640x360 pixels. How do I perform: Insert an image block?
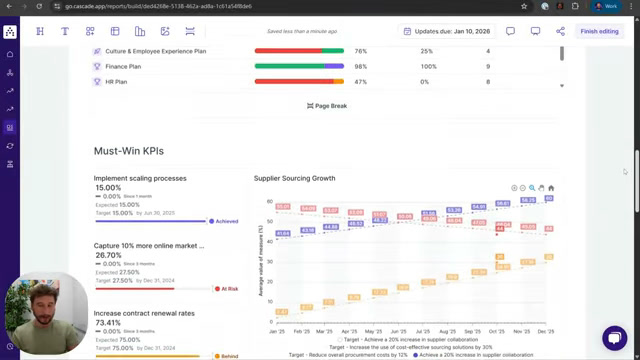point(165,31)
